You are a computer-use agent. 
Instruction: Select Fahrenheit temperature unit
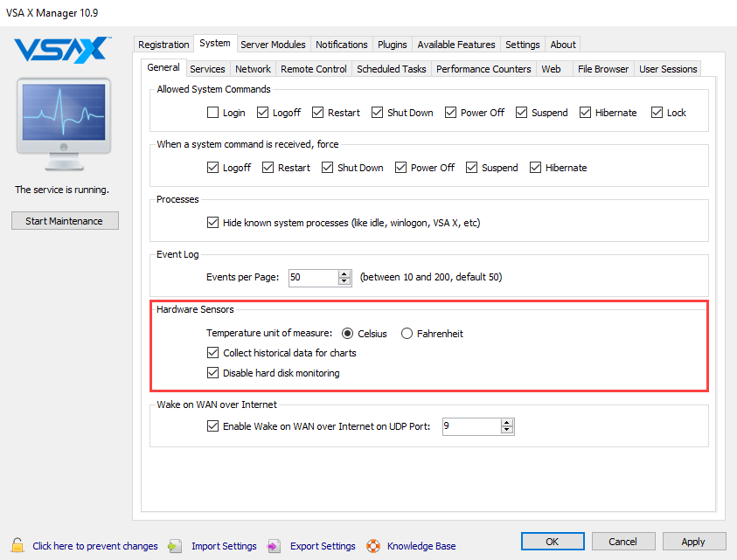click(x=407, y=334)
